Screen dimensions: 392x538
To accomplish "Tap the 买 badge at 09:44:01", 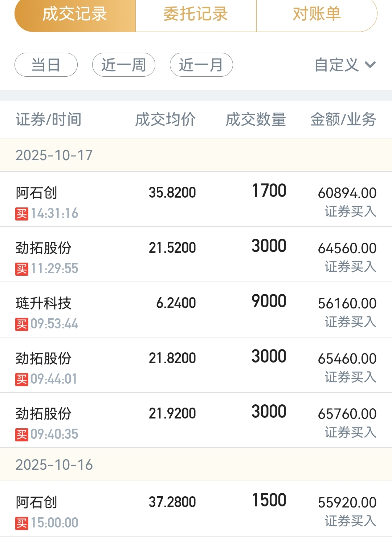I will pos(22,379).
